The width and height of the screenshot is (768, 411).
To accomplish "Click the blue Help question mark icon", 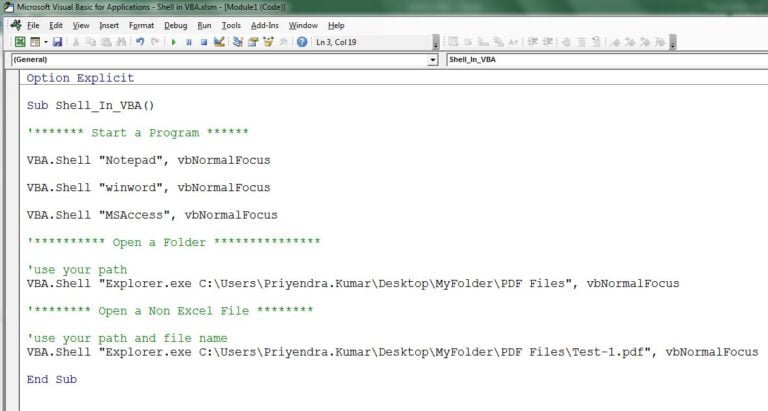I will pos(302,42).
